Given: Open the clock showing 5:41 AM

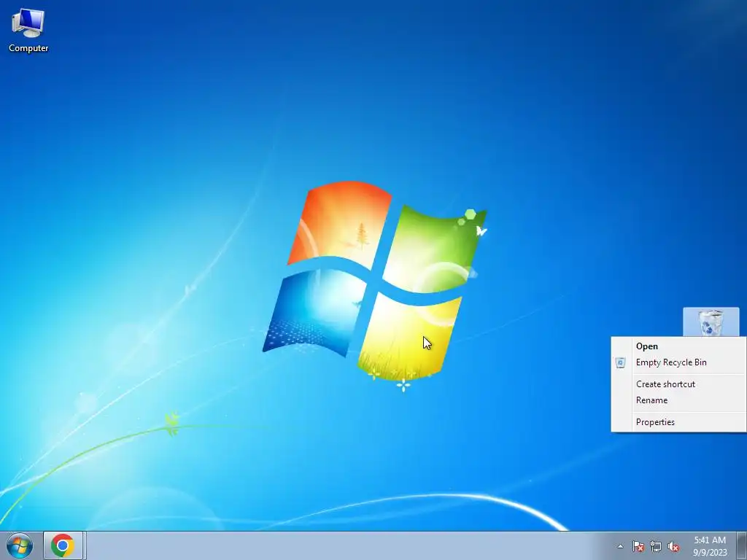Looking at the screenshot, I should click(710, 545).
